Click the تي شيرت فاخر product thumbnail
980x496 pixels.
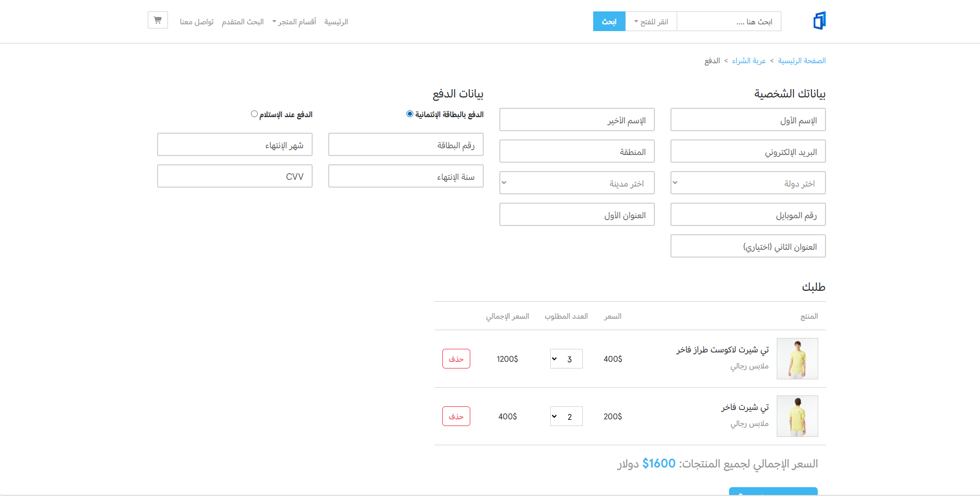[x=797, y=416]
